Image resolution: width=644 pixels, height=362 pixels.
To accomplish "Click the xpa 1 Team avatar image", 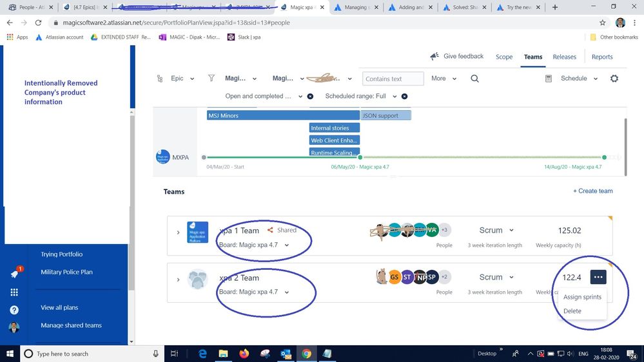I will tap(197, 233).
